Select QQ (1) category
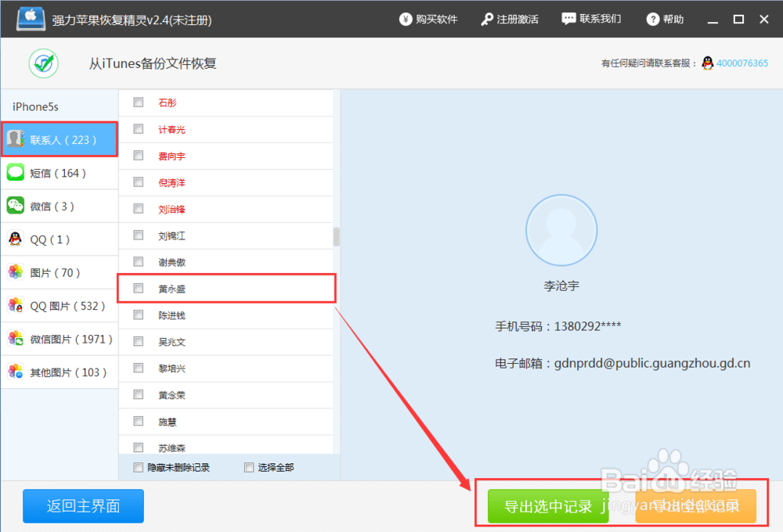Image resolution: width=783 pixels, height=532 pixels. (x=60, y=239)
